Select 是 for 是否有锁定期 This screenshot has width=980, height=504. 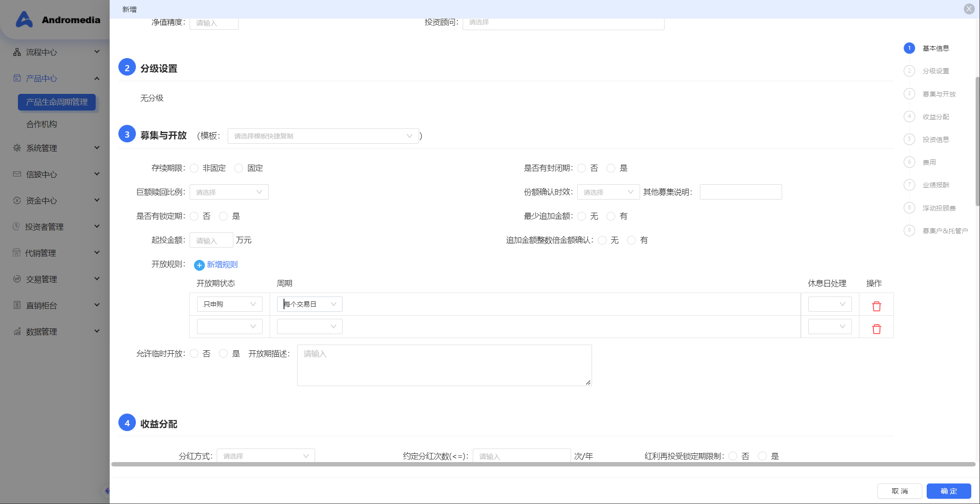(x=223, y=216)
